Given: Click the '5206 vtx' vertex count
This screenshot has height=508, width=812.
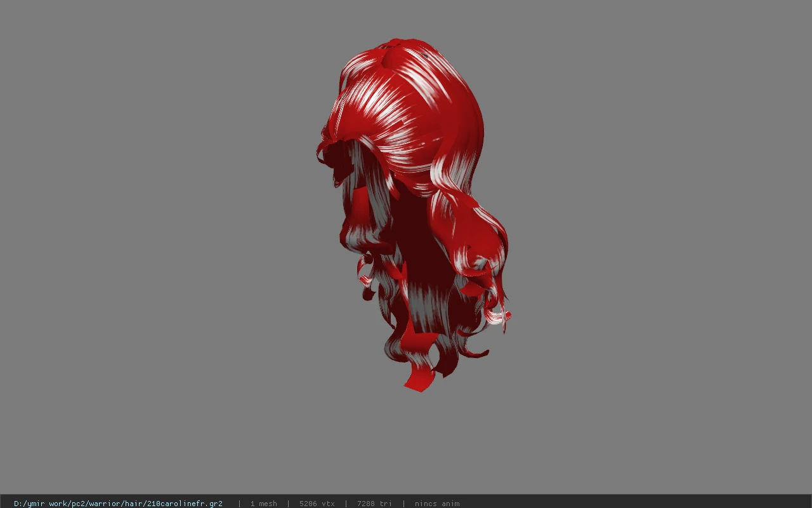Looking at the screenshot, I should coord(317,504).
